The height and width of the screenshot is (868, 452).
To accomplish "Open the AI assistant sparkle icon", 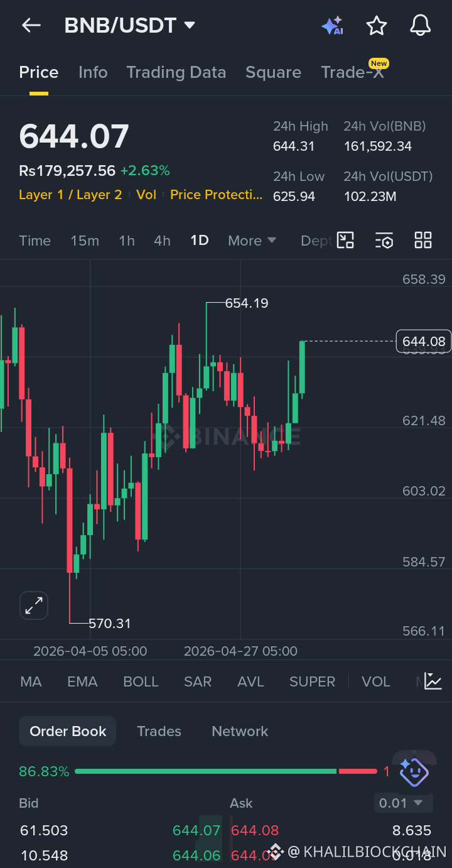I will click(x=332, y=26).
